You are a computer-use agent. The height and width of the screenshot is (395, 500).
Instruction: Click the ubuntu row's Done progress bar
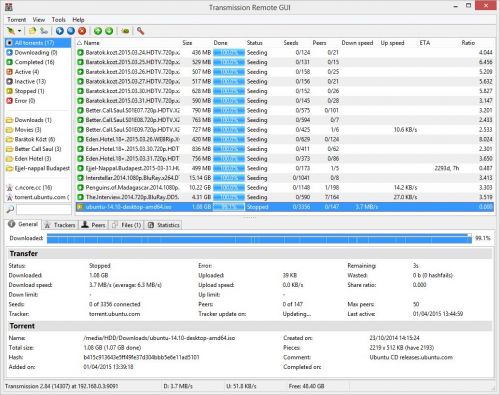(229, 207)
